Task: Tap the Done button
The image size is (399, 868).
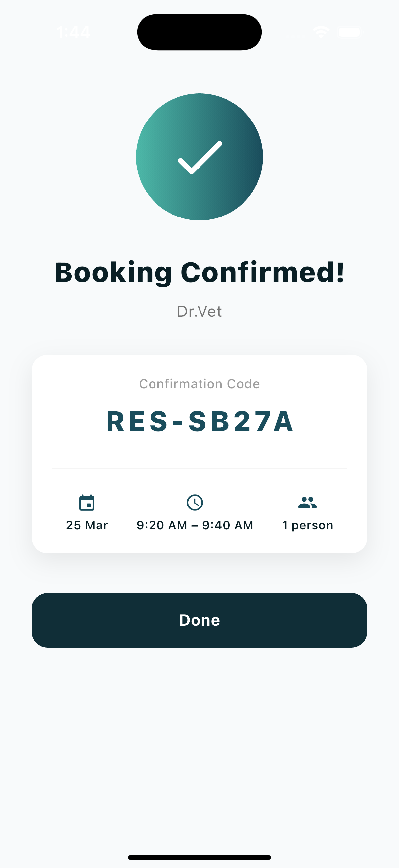Action: tap(199, 620)
